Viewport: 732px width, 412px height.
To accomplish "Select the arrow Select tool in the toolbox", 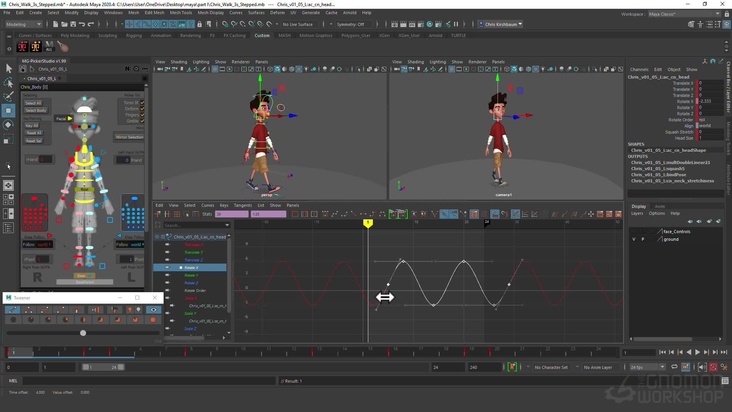I will tap(8, 68).
